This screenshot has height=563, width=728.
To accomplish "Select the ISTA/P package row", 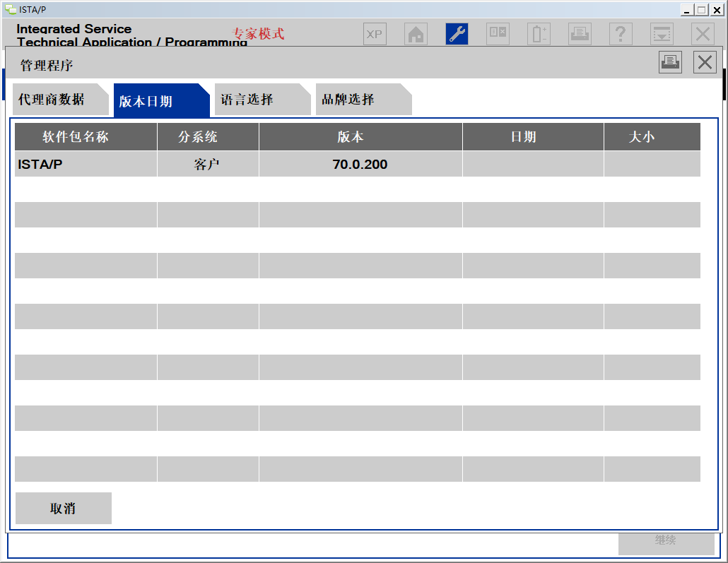I will click(x=85, y=165).
